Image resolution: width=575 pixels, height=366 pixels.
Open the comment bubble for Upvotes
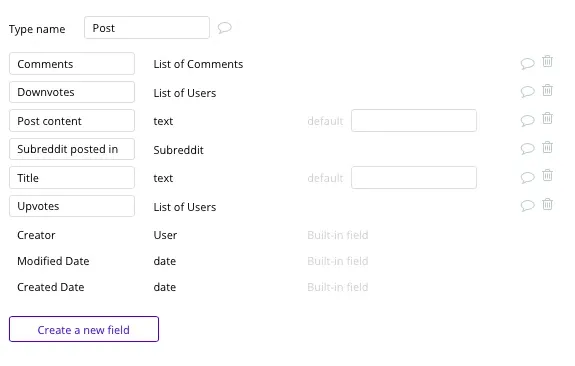527,205
